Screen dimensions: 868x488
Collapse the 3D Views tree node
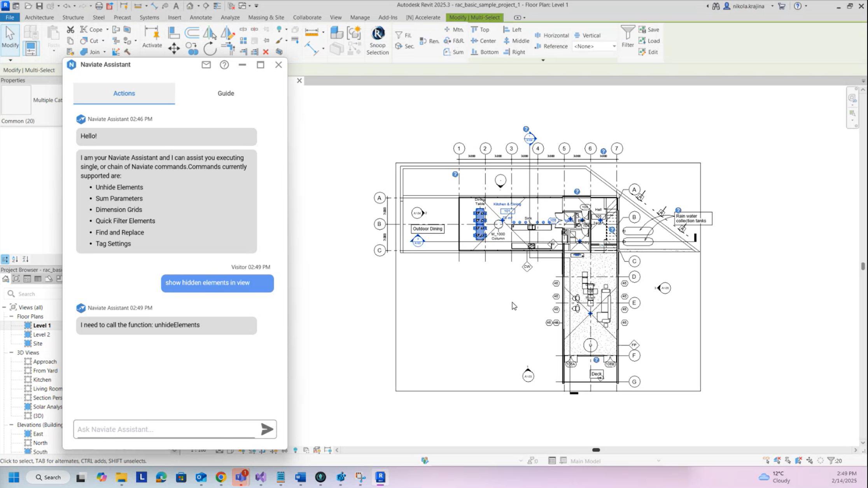11,352
